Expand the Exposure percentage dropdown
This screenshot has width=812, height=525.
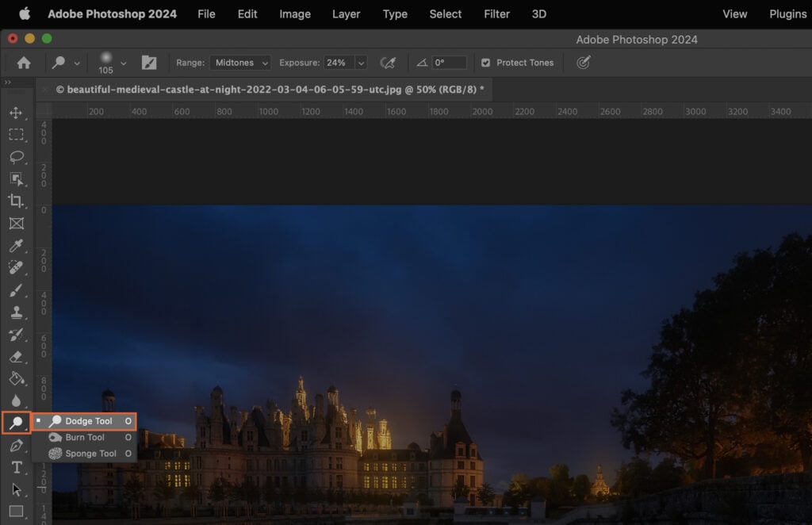(x=361, y=62)
